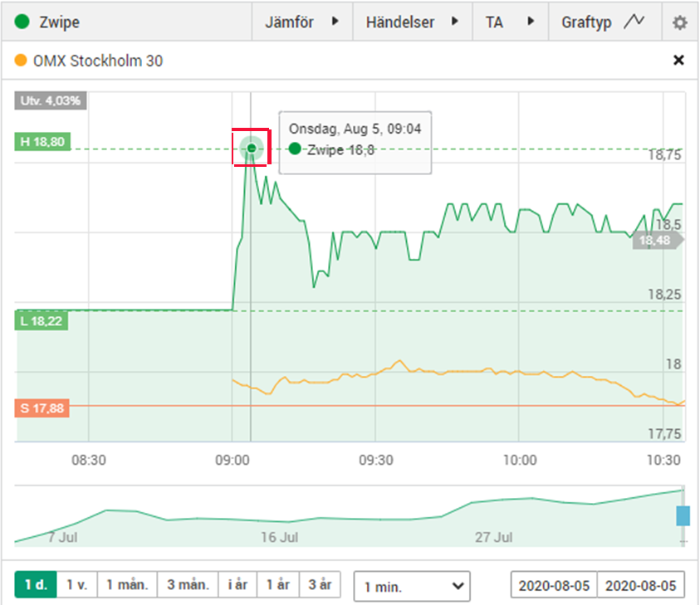Select the 3 mån. time range
Screen dimensions: 700x605
188,584
